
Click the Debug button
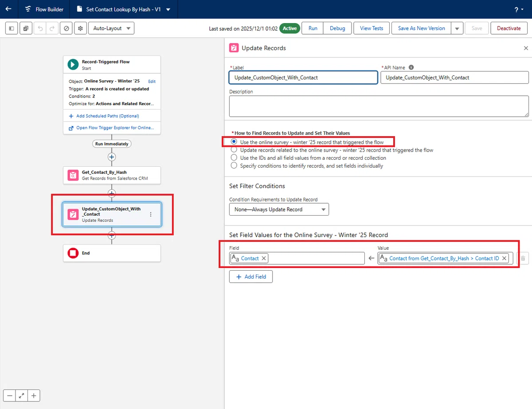pyautogui.click(x=337, y=28)
